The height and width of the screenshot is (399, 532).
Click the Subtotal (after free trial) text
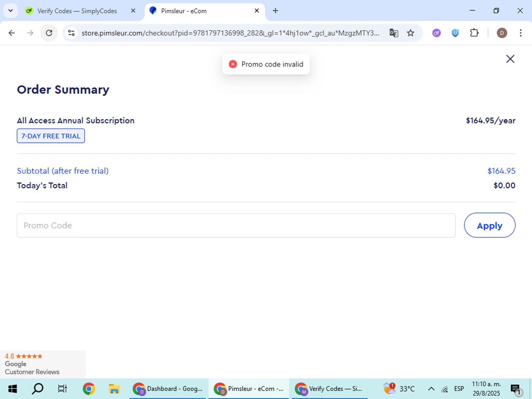point(63,171)
